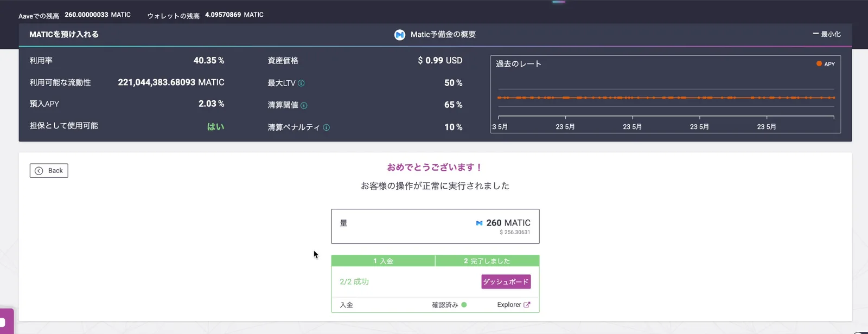Click the Matic logo in the header
The width and height of the screenshot is (868, 334).
pyautogui.click(x=400, y=35)
